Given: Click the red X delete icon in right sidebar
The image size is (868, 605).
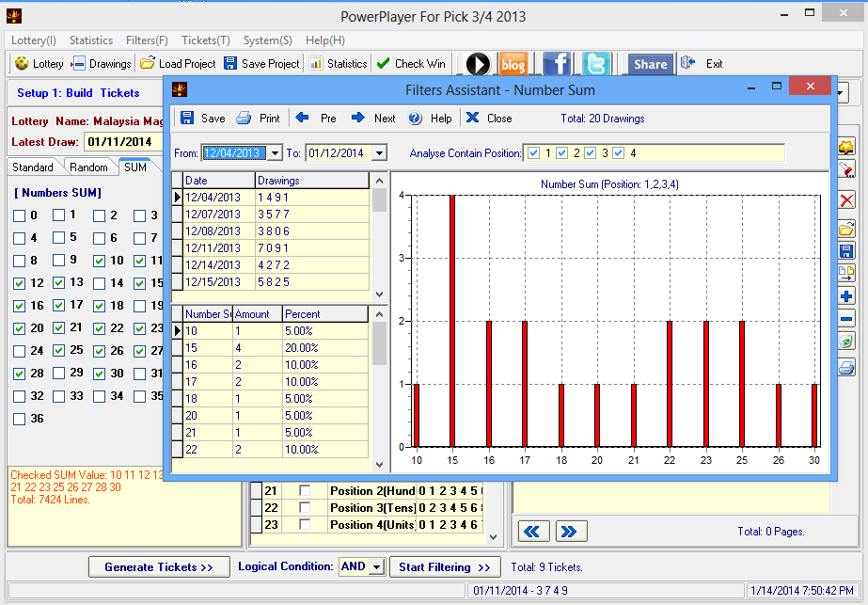Looking at the screenshot, I should pyautogui.click(x=846, y=200).
